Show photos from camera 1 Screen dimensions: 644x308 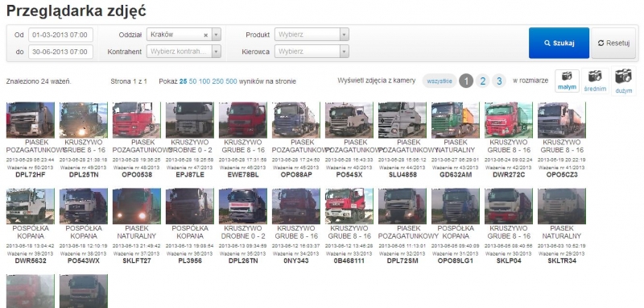466,81
